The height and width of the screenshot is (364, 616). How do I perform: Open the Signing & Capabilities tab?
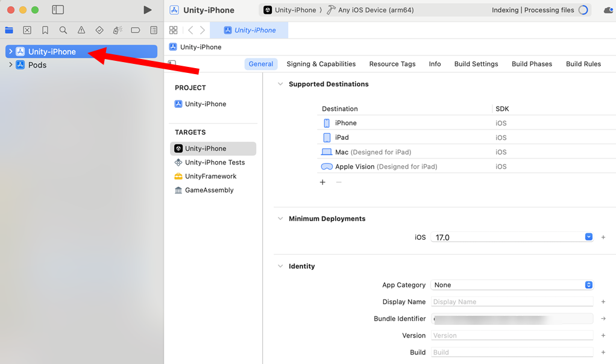point(321,64)
